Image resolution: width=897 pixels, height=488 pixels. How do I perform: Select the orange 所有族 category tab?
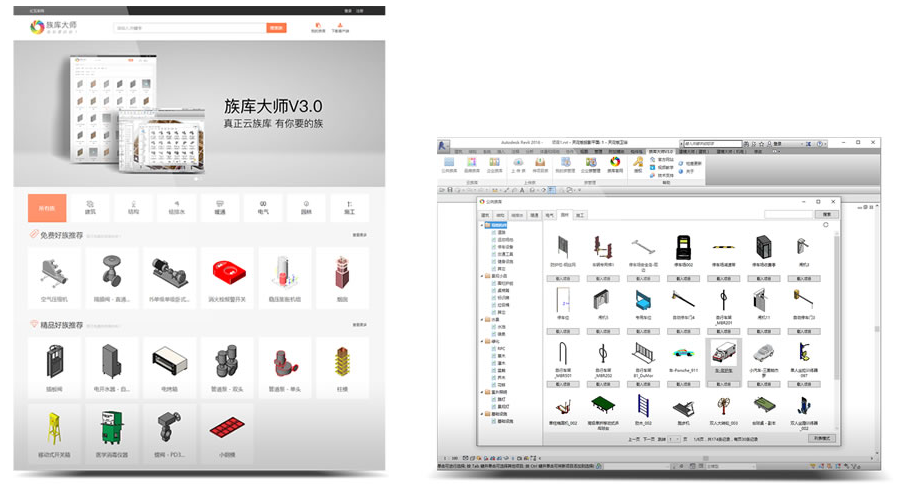tap(47, 208)
